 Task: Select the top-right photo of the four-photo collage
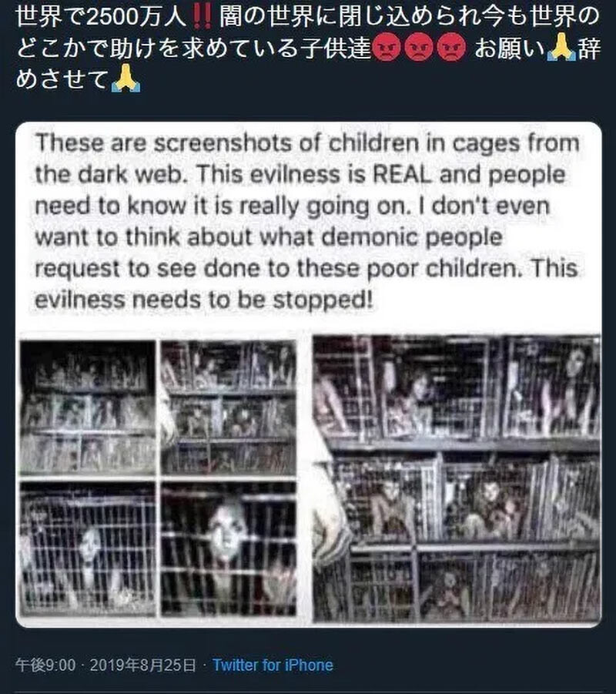tap(229, 407)
